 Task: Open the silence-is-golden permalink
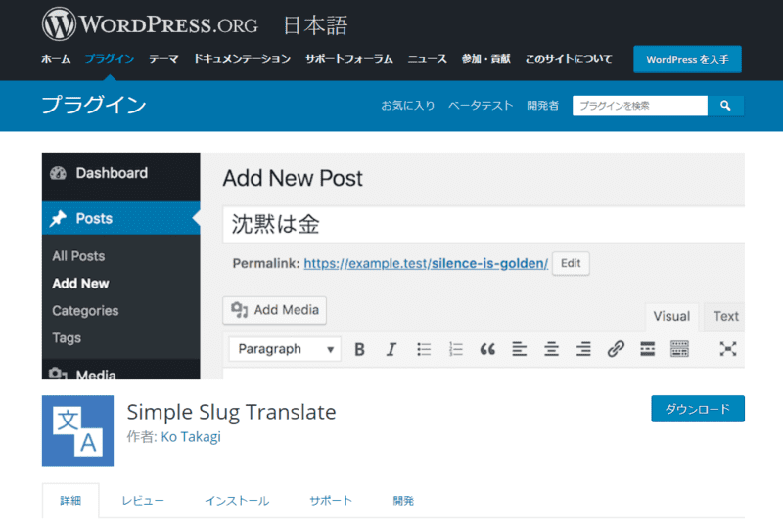(x=426, y=263)
